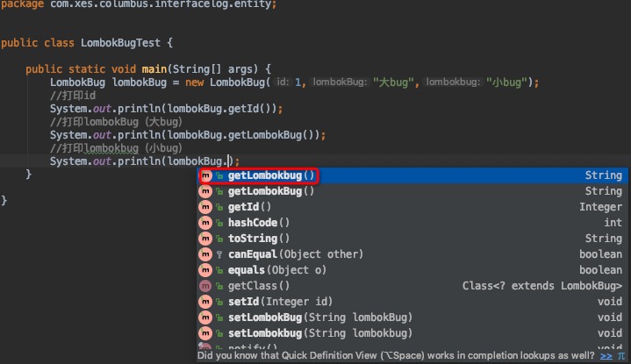
Task: Click 'lombokbug:' parameter hint before "小bug"
Action: tap(453, 82)
